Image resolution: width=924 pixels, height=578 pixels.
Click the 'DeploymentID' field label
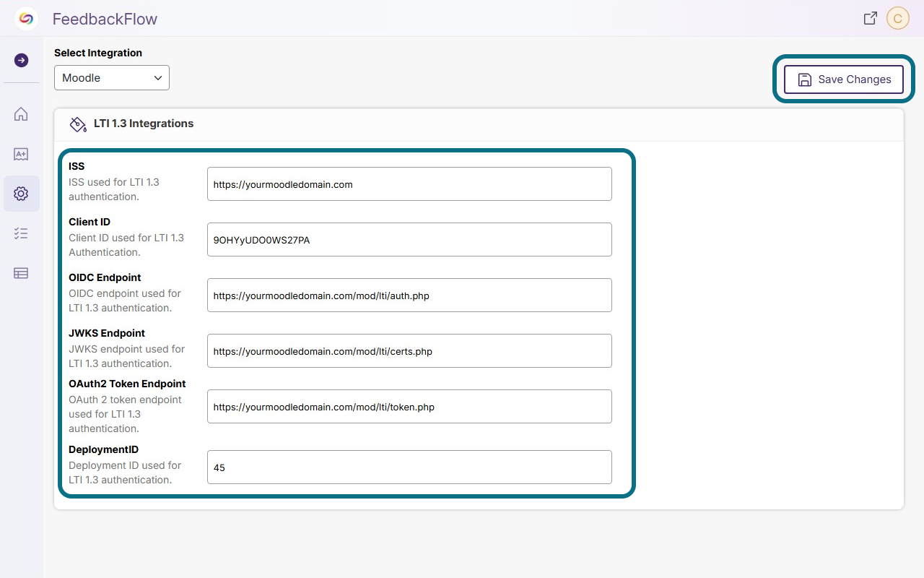pyautogui.click(x=103, y=449)
